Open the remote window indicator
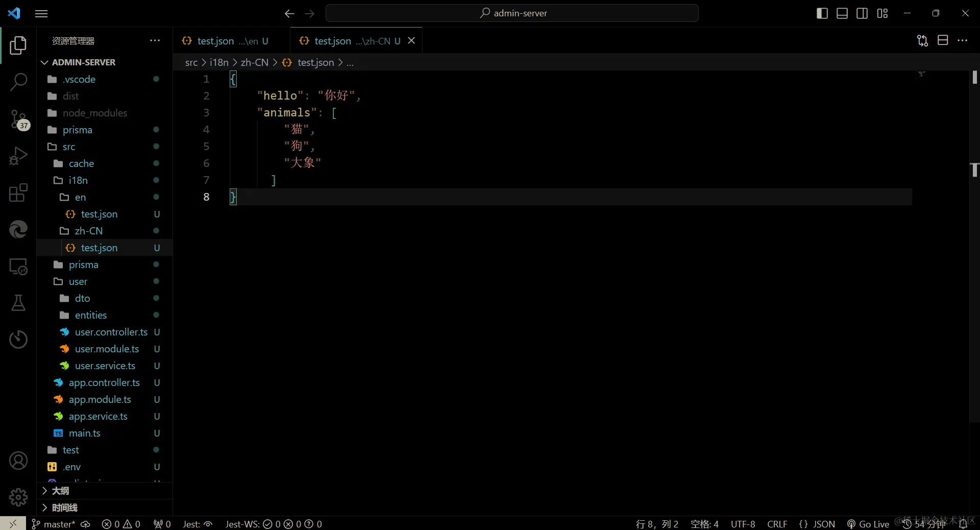The image size is (980, 530). coord(13,523)
